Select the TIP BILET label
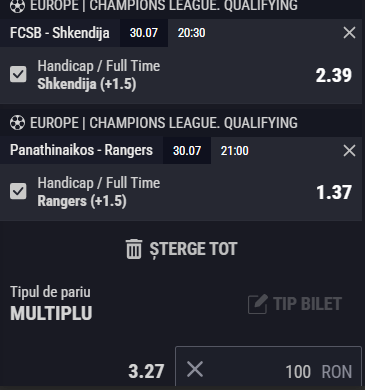The image size is (365, 390). tap(307, 304)
